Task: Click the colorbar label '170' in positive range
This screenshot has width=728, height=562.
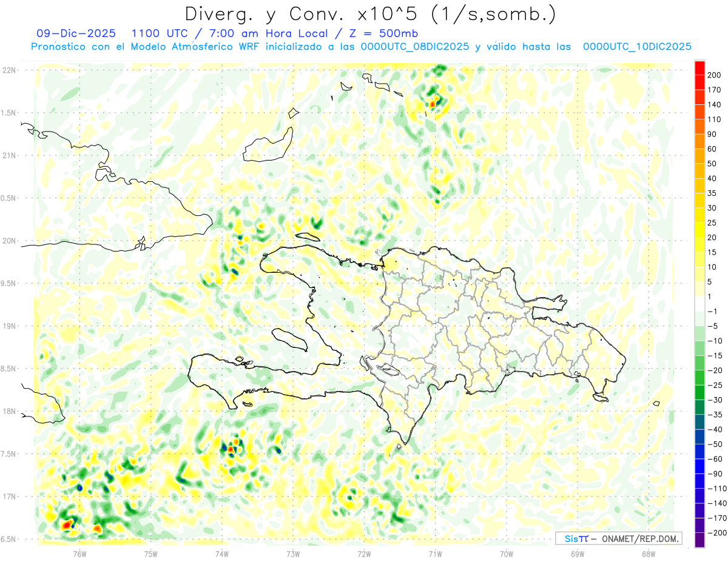Action: click(x=714, y=90)
